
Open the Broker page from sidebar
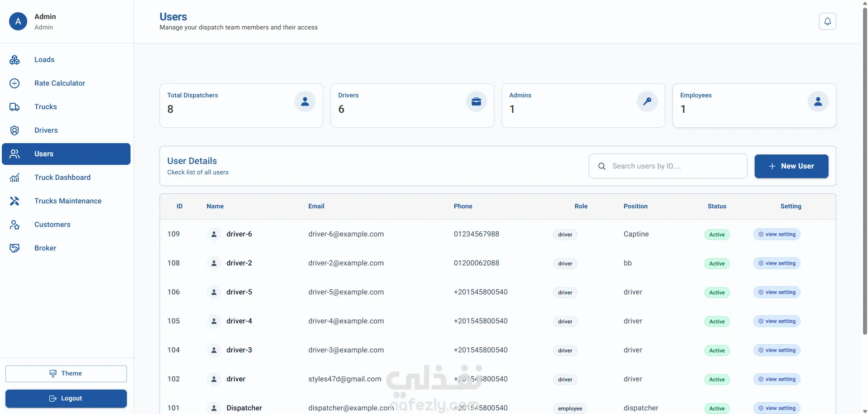[66, 248]
